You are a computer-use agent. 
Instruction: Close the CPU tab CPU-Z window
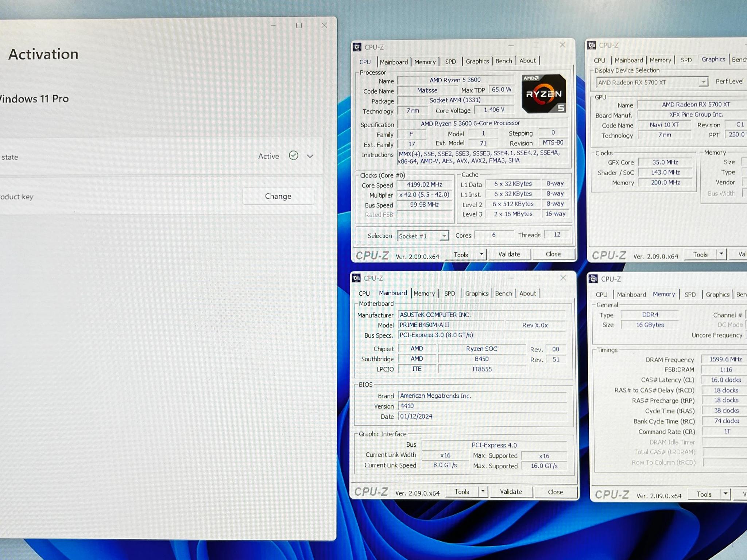pos(562,45)
